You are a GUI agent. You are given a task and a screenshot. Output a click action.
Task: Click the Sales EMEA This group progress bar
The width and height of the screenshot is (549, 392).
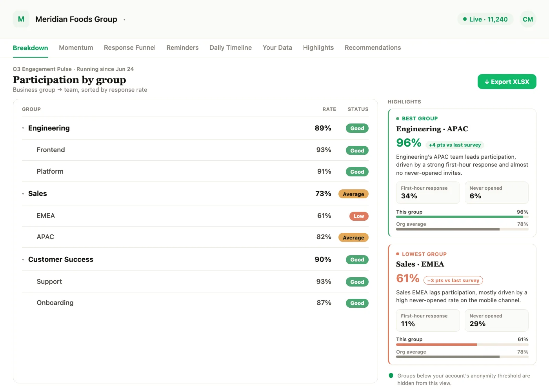(462, 345)
